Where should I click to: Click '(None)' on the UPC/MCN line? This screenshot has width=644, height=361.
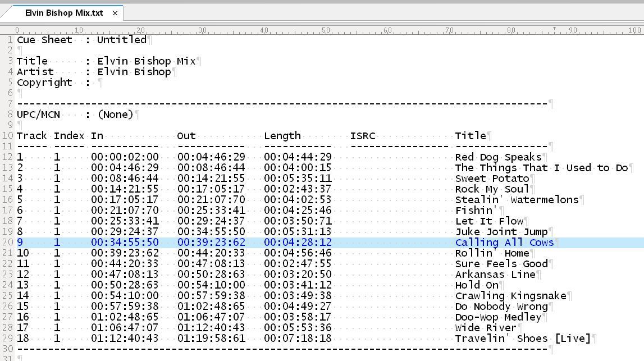(x=116, y=115)
